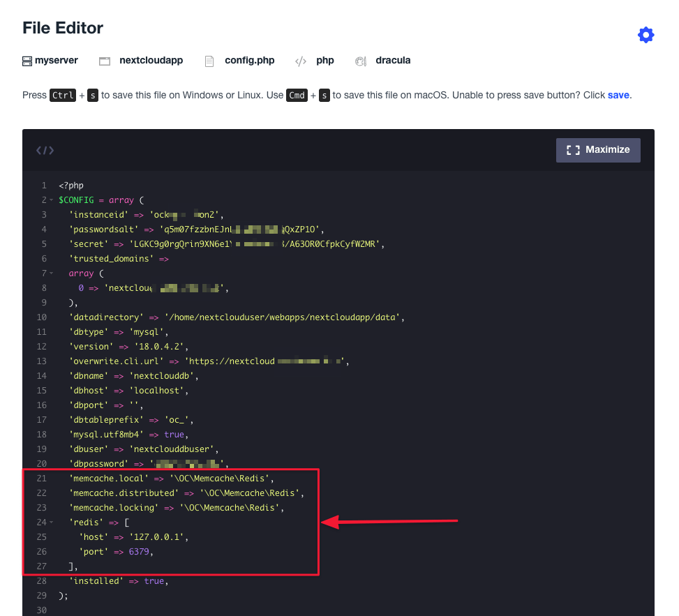Click the code editor icon in the toolbar

click(x=45, y=150)
